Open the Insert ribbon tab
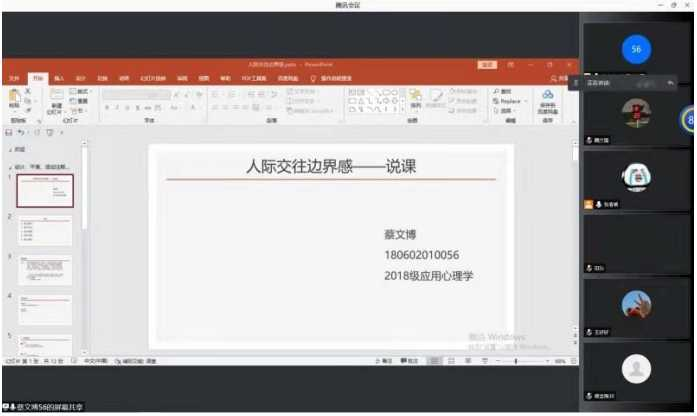697x416 pixels. [59, 77]
